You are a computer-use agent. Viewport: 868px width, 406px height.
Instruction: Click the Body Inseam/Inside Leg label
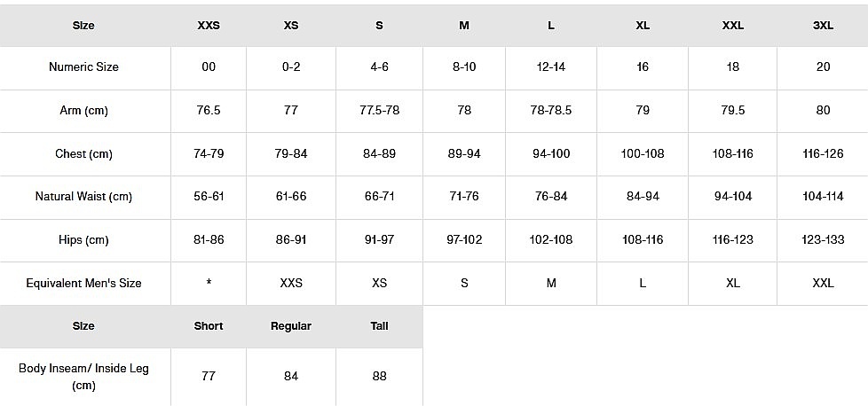(x=83, y=377)
